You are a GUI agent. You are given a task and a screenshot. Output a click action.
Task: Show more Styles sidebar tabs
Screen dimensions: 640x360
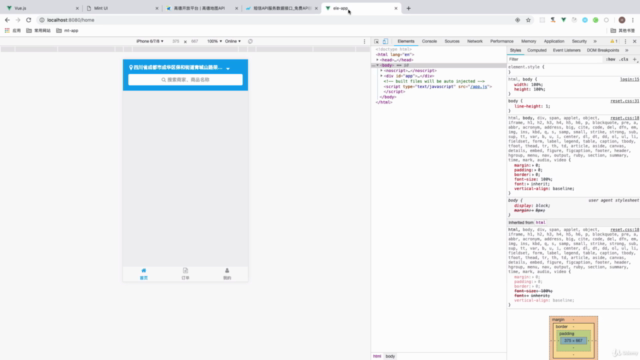tap(627, 50)
